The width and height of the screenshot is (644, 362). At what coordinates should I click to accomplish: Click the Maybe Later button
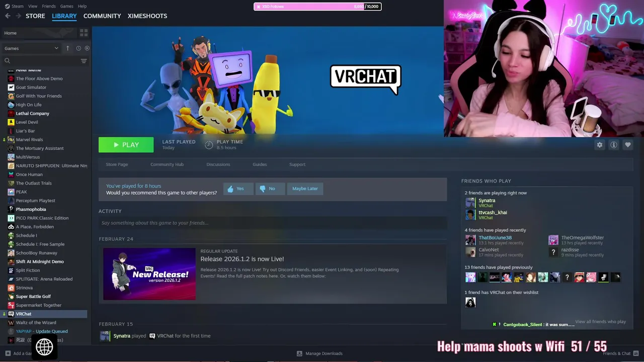305,189
